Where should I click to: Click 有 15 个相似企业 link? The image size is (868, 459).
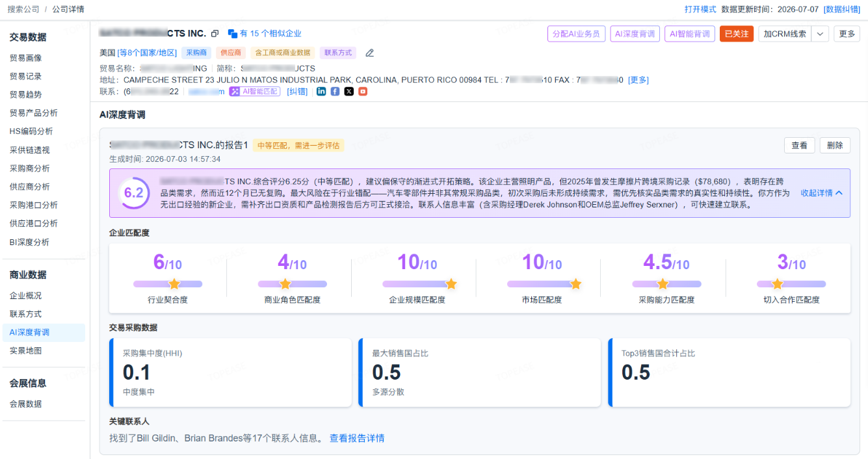click(270, 34)
